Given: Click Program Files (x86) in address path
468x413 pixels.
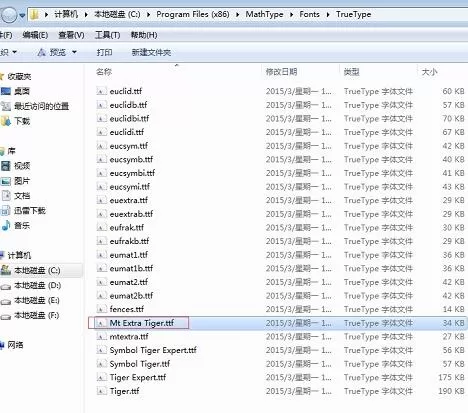Looking at the screenshot, I should tap(193, 14).
